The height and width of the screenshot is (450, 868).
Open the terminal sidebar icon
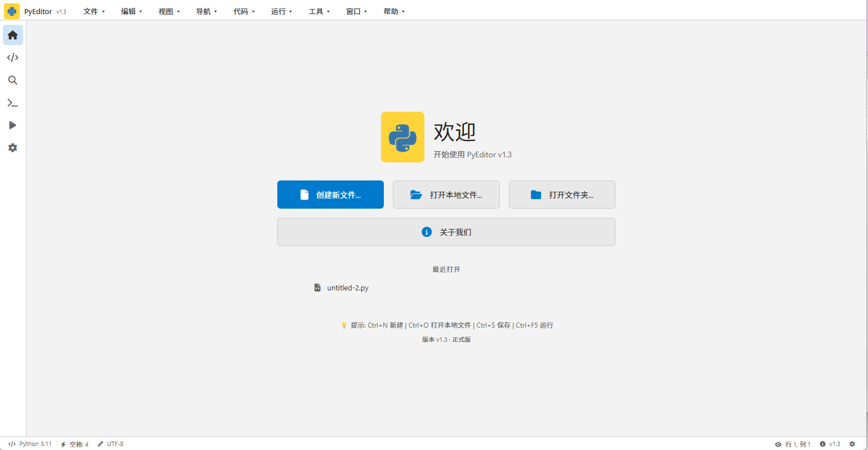[x=12, y=103]
